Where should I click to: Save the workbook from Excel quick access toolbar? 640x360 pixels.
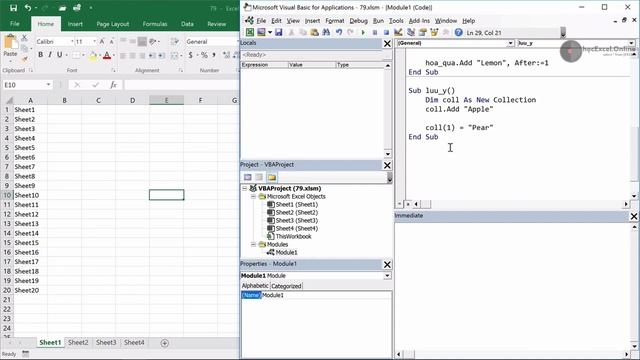(x=13, y=8)
